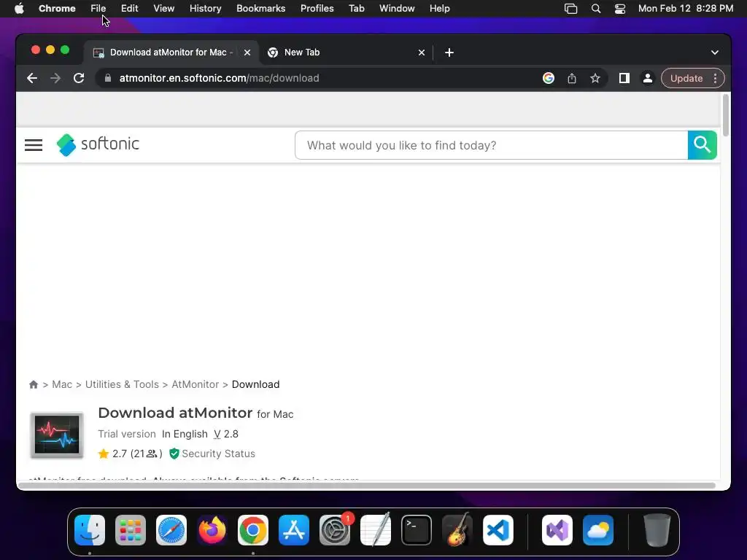The width and height of the screenshot is (747, 560).
Task: Open the Profiles menu
Action: (x=317, y=9)
